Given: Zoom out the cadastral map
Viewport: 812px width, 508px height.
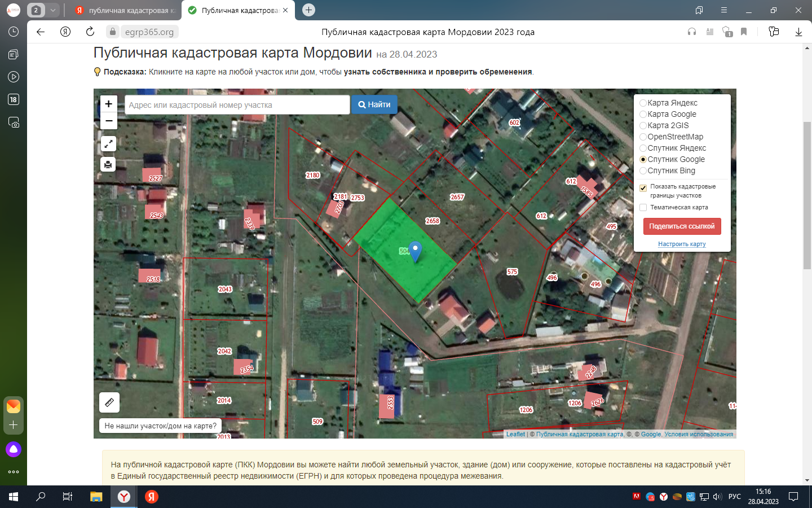Looking at the screenshot, I should pos(108,121).
